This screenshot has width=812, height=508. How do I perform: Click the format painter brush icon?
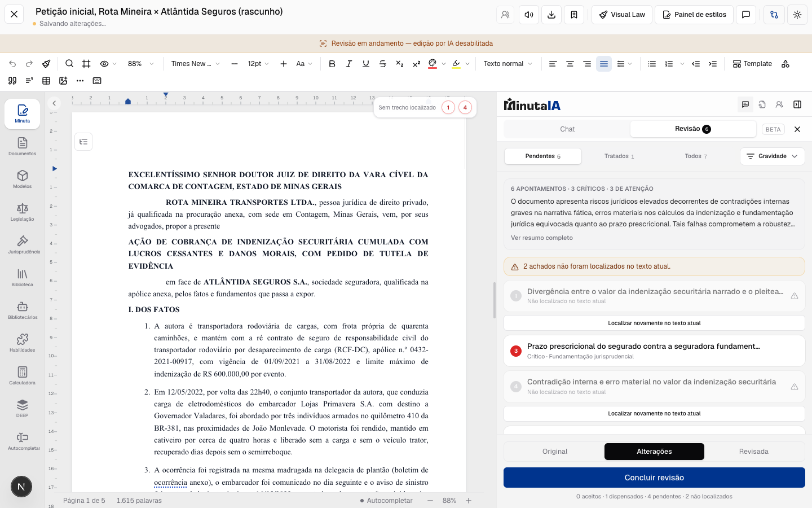click(46, 64)
